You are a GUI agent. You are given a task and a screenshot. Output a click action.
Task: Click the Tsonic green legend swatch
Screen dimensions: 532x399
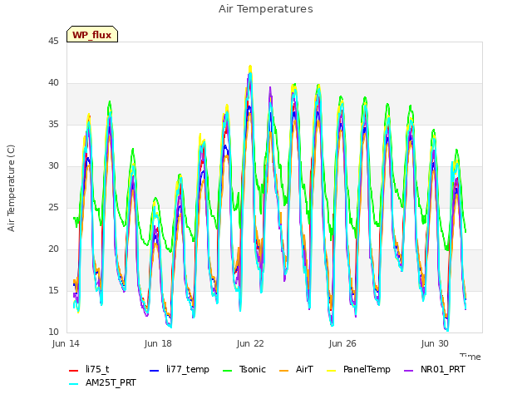tap(227, 371)
